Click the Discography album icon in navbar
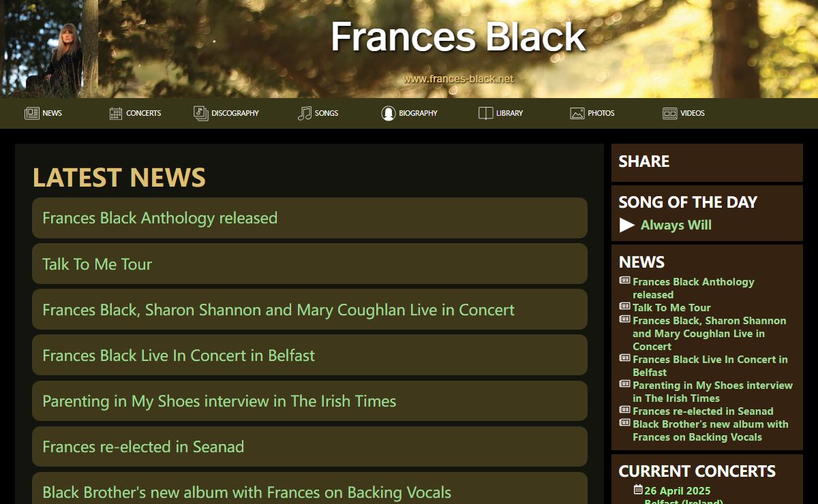The image size is (818, 504). [x=201, y=113]
